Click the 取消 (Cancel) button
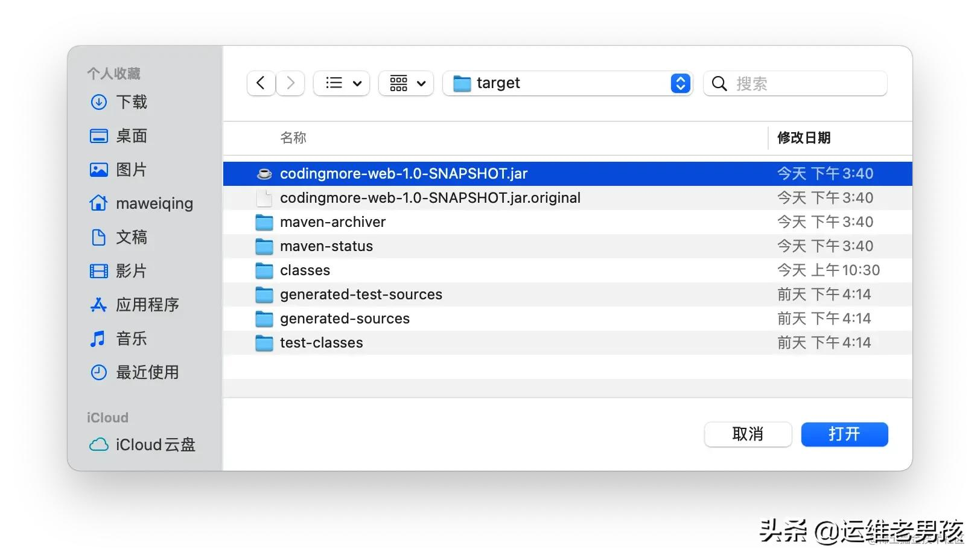 (x=748, y=434)
